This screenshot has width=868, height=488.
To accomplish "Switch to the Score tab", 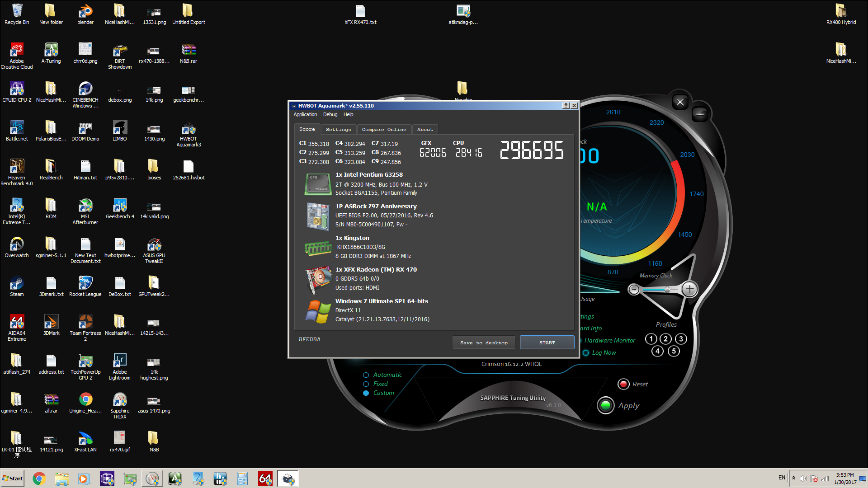I will pos(307,129).
